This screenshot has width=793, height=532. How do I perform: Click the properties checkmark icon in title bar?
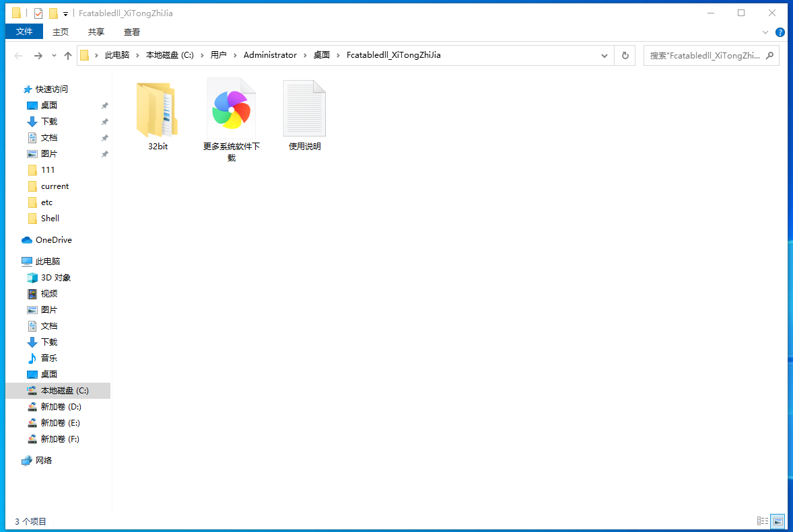(38, 13)
